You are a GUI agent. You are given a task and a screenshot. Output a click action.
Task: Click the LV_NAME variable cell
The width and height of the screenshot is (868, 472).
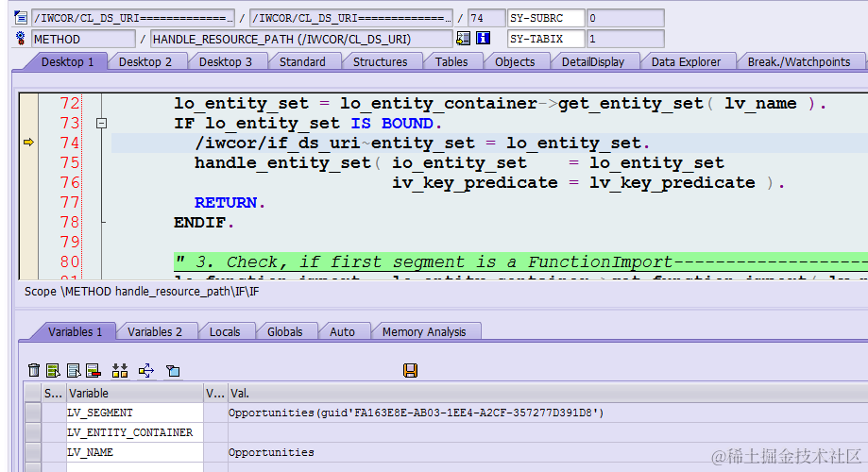(135, 452)
